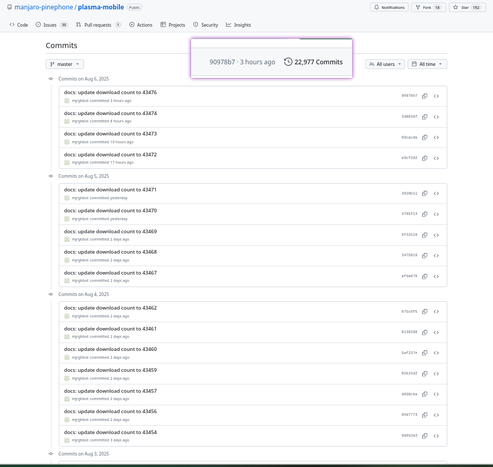Open the plasma-mobile repository link
Viewport: 493px width, 467px height.
tap(101, 7)
